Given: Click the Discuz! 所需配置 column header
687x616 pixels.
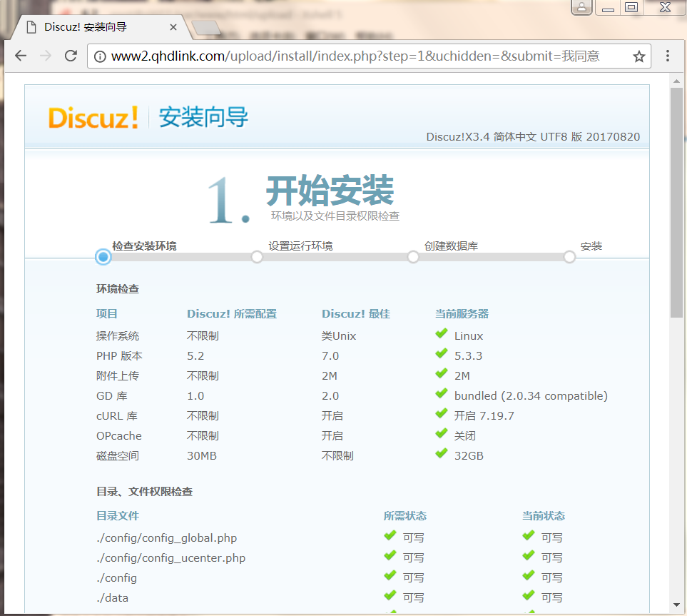Looking at the screenshot, I should click(232, 314).
